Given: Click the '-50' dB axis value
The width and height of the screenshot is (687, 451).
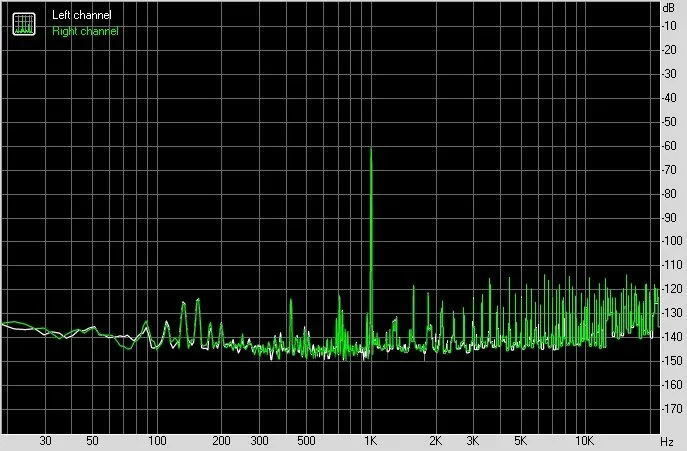Looking at the screenshot, I should 669,122.
